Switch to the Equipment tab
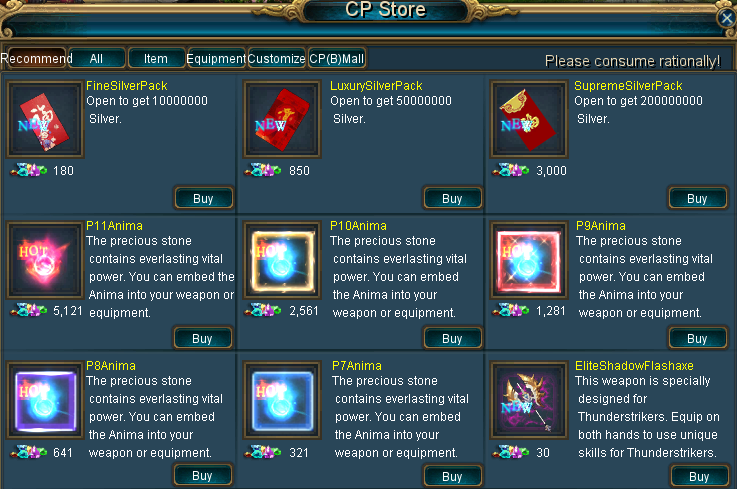737x489 pixels. 216,58
